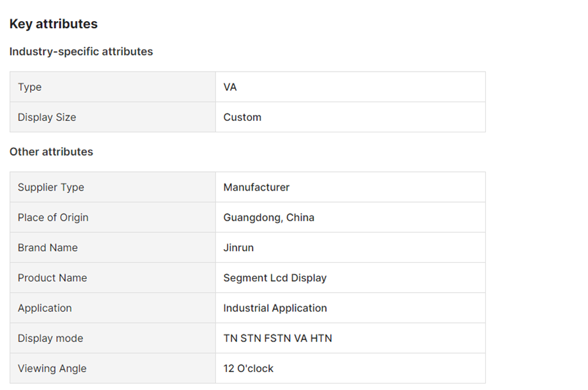
Task: Select the VA value cell
Action: pyautogui.click(x=350, y=87)
